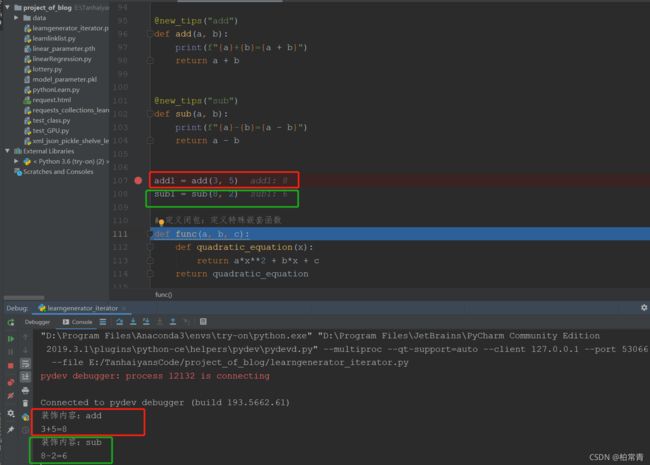Viewport: 650px width, 465px height.
Task: Click gutter line number 111
Action: 120,234
